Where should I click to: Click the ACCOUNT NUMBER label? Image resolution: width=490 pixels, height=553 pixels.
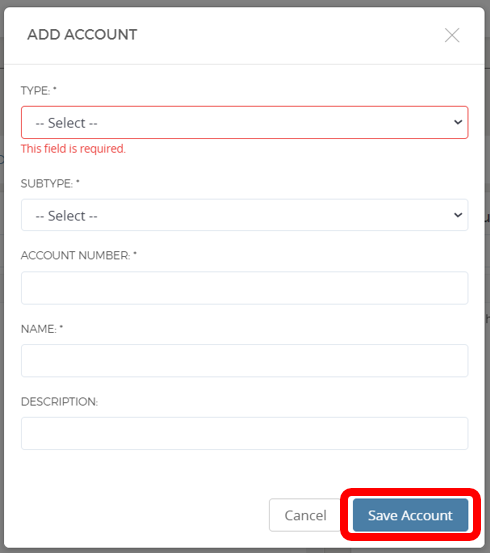[x=79, y=255]
